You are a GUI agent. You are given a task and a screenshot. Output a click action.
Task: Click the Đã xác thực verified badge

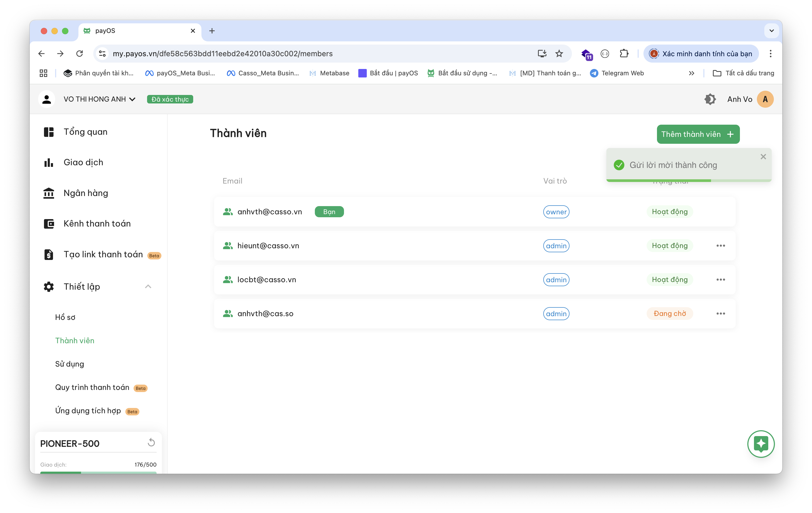[170, 99]
